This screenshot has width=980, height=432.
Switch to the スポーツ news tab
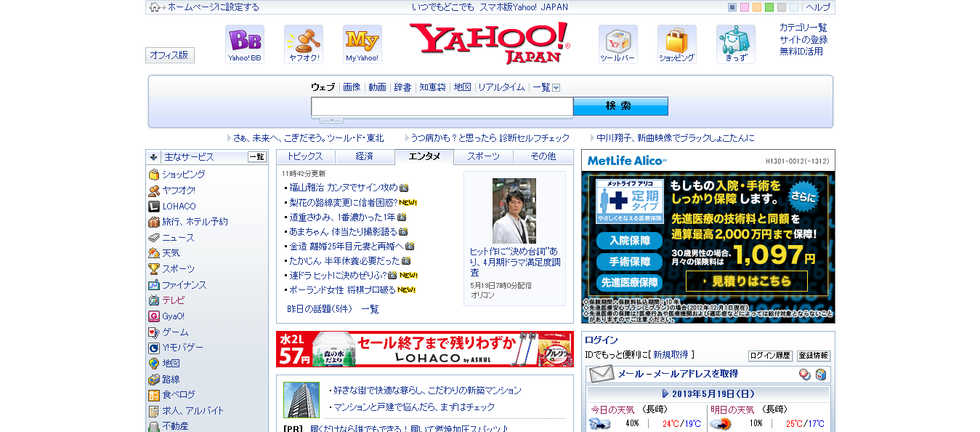(x=483, y=156)
